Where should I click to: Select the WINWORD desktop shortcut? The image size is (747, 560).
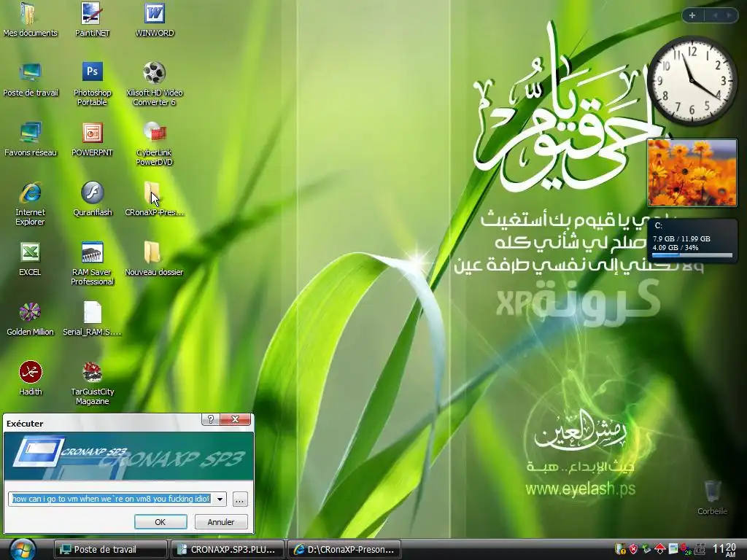tap(155, 20)
